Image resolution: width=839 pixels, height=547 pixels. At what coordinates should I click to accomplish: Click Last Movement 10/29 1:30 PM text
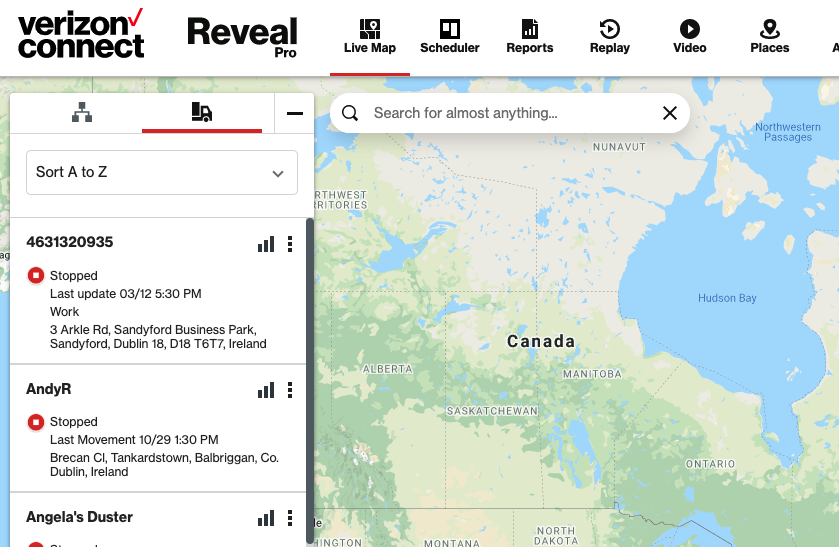[x=134, y=440]
